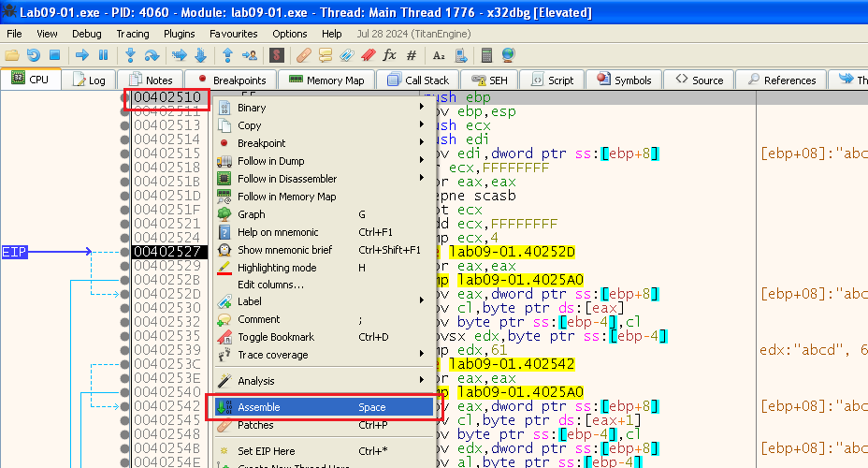Open the Plugins menu

click(x=179, y=34)
